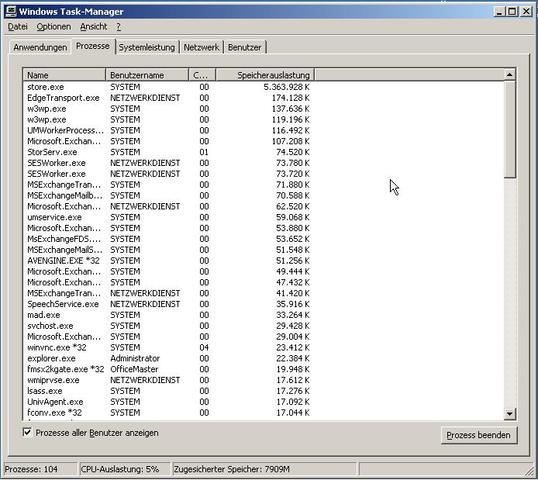Sort by the Name column header
The height and width of the screenshot is (480, 538).
pos(64,75)
